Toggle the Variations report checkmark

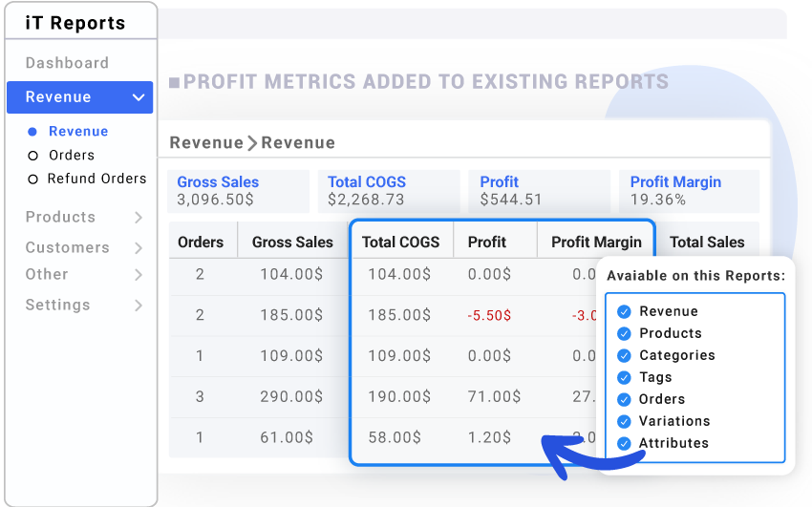pos(624,422)
